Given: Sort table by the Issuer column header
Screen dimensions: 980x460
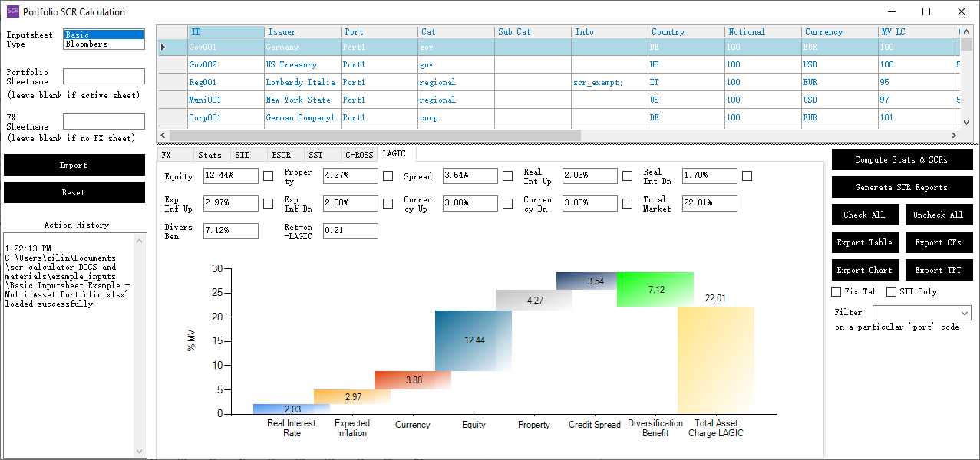Looking at the screenshot, I should click(302, 31).
